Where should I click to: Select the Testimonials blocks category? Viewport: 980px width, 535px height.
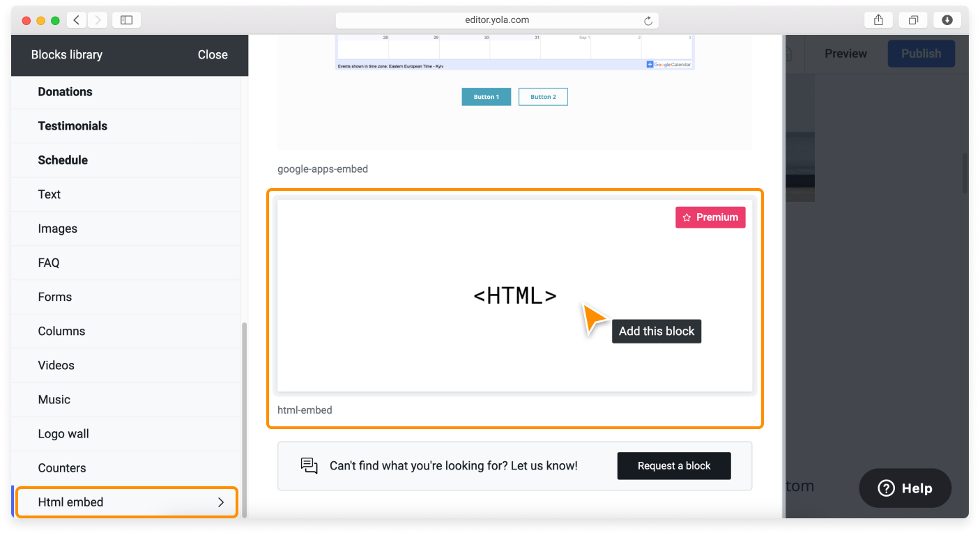pyautogui.click(x=72, y=125)
